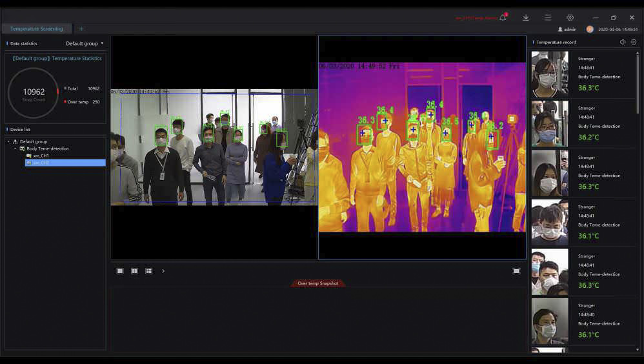The width and height of the screenshot is (644, 364).
Task: Open the hamburger menu in title bar
Action: tap(548, 17)
